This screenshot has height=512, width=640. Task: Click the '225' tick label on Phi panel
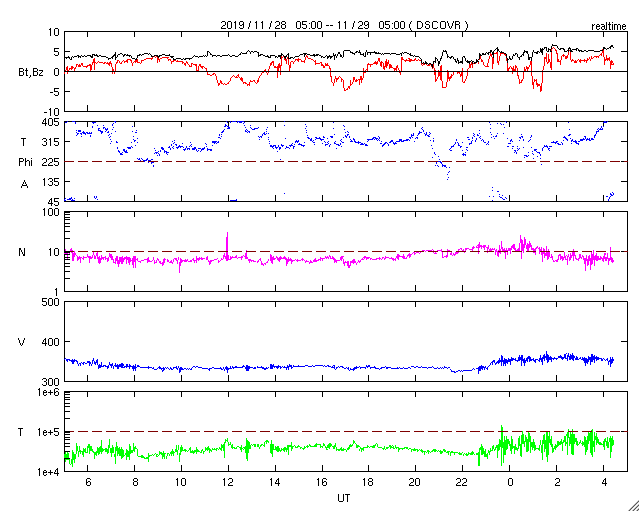click(52, 162)
